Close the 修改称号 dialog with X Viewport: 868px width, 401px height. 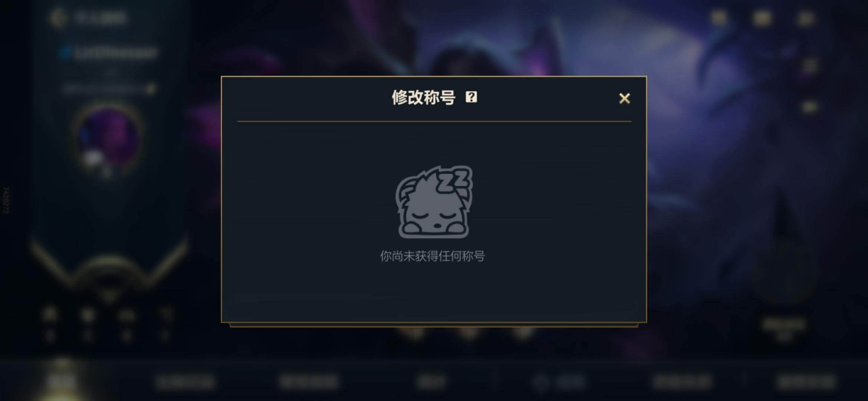click(625, 98)
